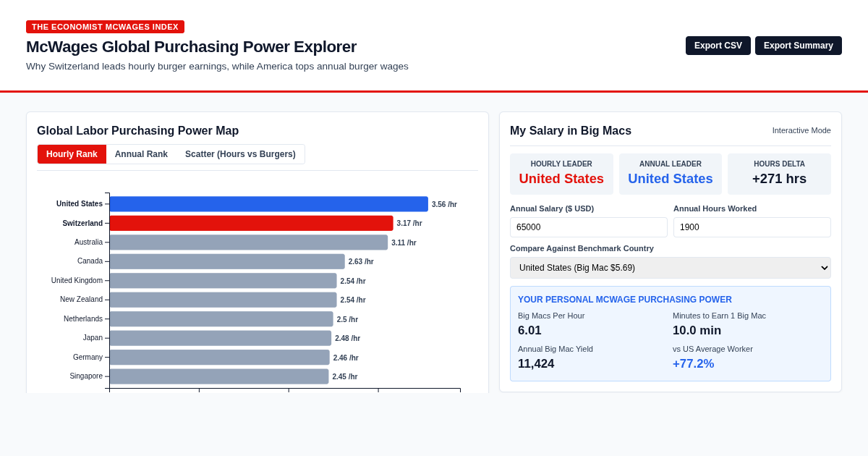Click the Japan bar in chart
The width and height of the screenshot is (868, 456).
click(x=220, y=338)
